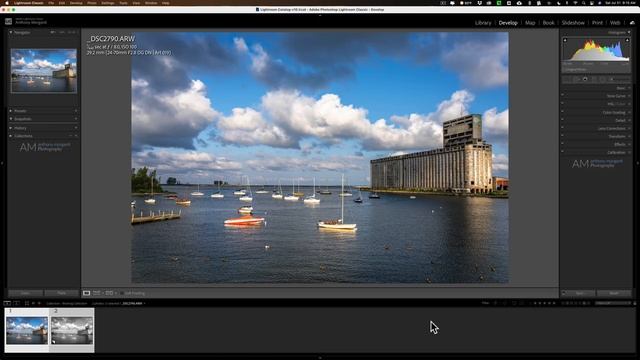The width and height of the screenshot is (640, 360).
Task: Switch to the Slideshow module
Action: pyautogui.click(x=573, y=23)
